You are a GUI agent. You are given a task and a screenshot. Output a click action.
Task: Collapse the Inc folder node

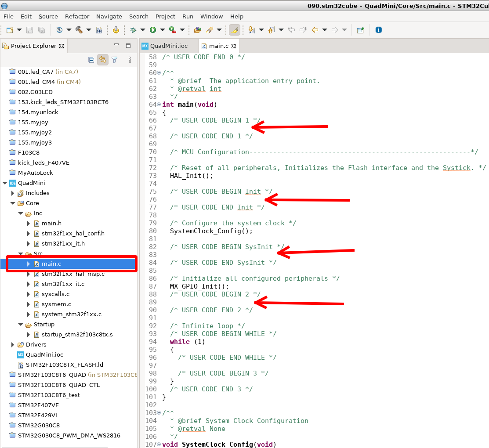(x=21, y=213)
